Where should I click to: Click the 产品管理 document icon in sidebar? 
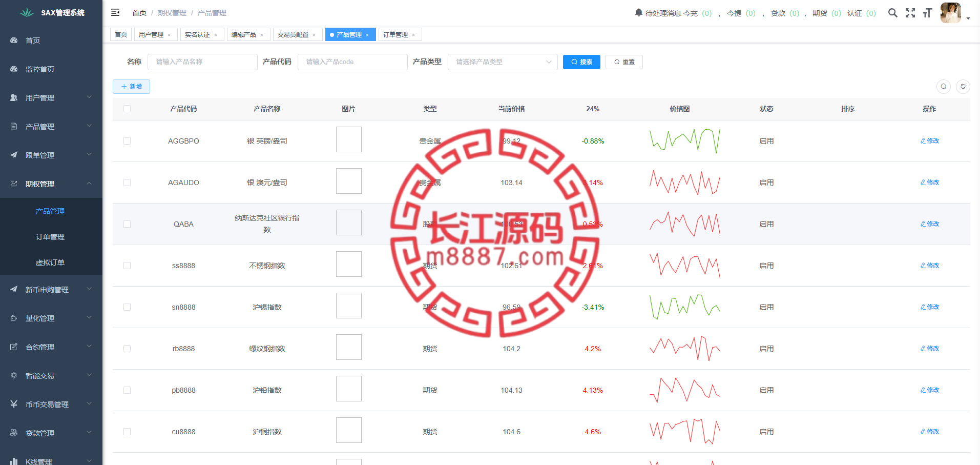(x=14, y=126)
